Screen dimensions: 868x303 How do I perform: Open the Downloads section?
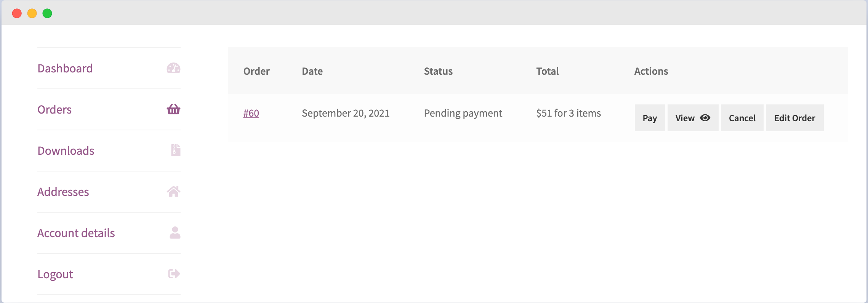[66, 151]
